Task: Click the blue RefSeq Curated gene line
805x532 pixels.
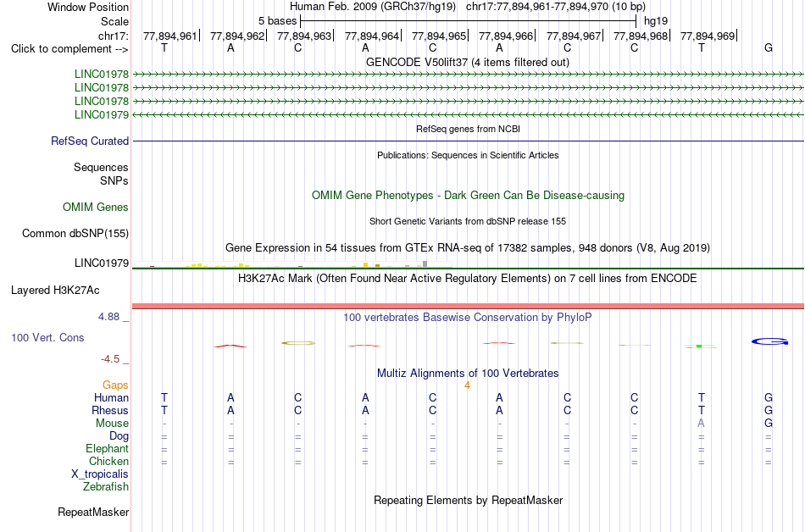Action: click(x=468, y=141)
